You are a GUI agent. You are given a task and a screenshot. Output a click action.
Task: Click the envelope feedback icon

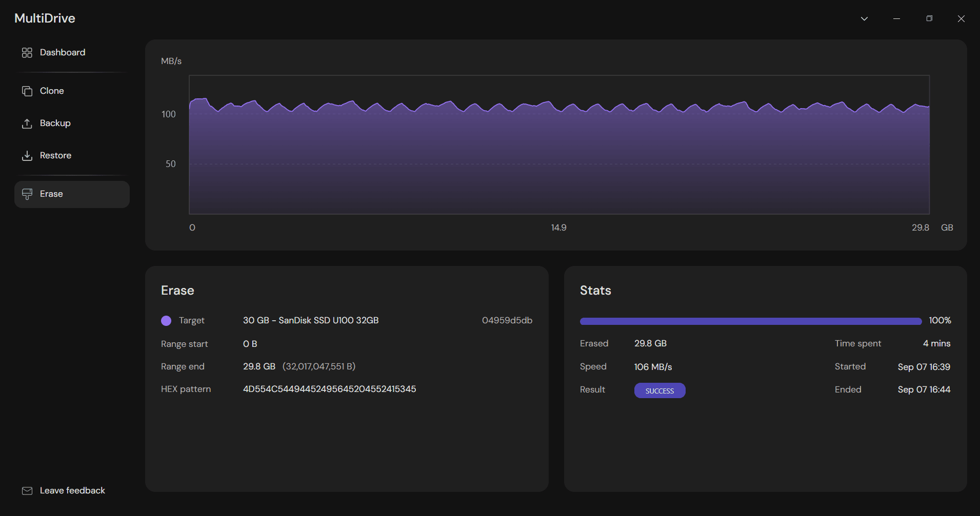[27, 491]
